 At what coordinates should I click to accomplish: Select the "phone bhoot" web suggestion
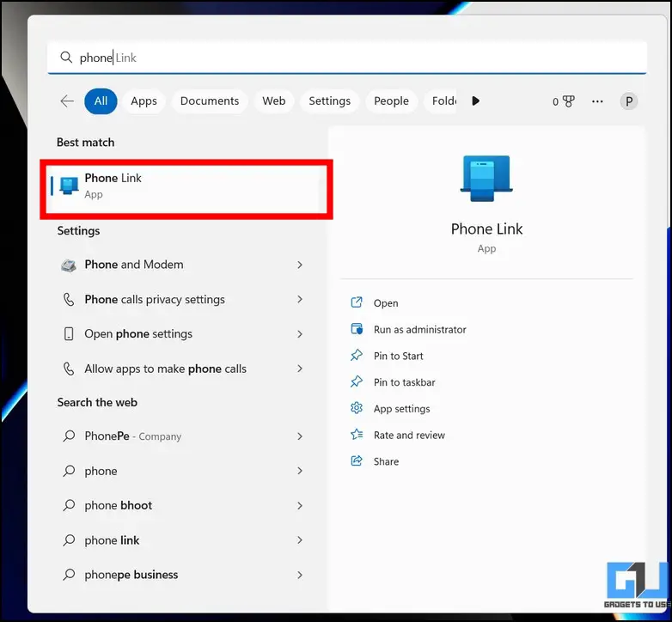pyautogui.click(x=181, y=505)
